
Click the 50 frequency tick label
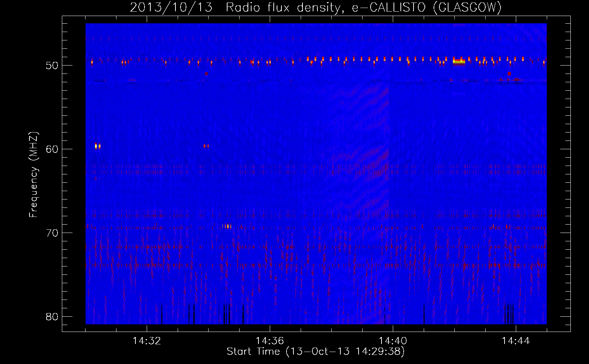coord(52,66)
